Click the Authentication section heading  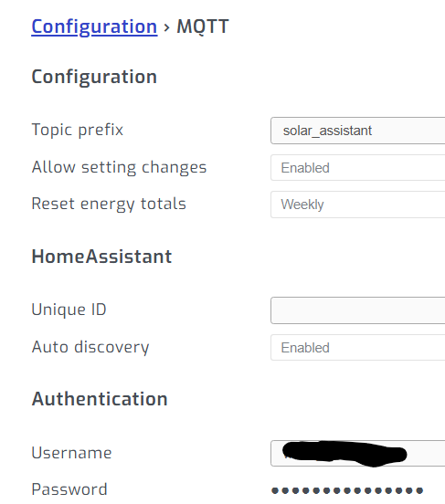coord(100,399)
